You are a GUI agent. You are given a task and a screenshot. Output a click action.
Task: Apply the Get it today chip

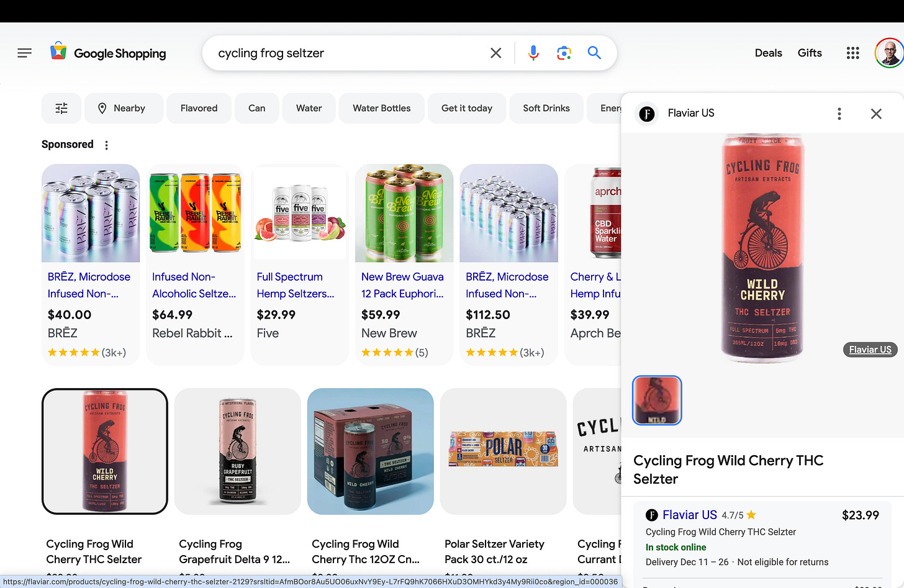466,108
